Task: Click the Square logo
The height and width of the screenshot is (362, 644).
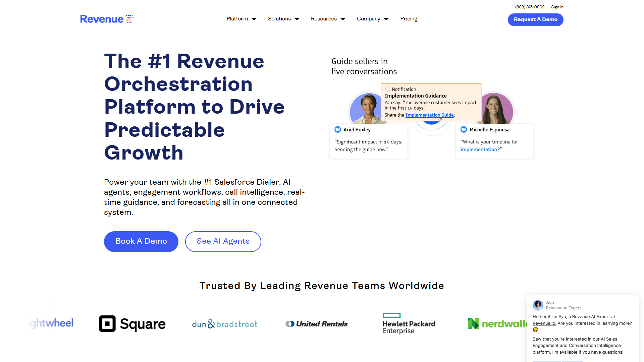Action: [x=132, y=323]
